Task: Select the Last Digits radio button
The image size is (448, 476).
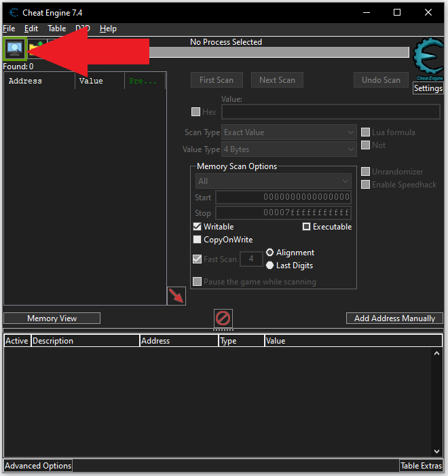Action: [270, 266]
